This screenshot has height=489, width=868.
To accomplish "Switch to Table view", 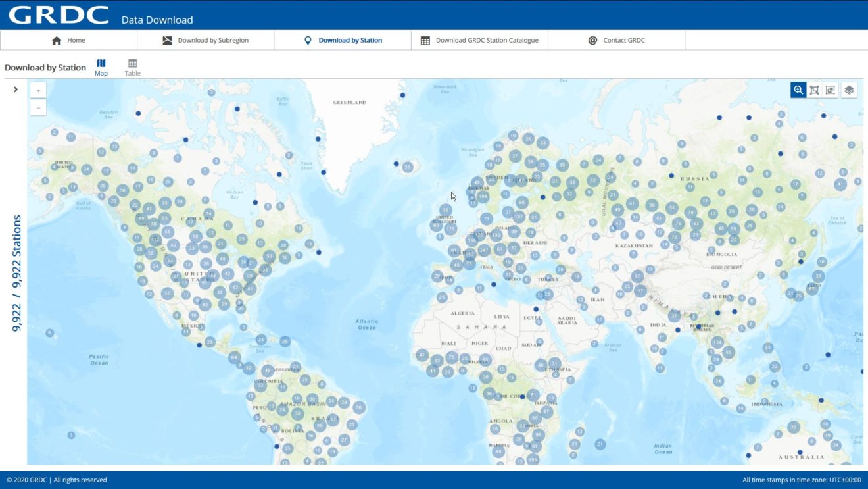I will point(133,67).
